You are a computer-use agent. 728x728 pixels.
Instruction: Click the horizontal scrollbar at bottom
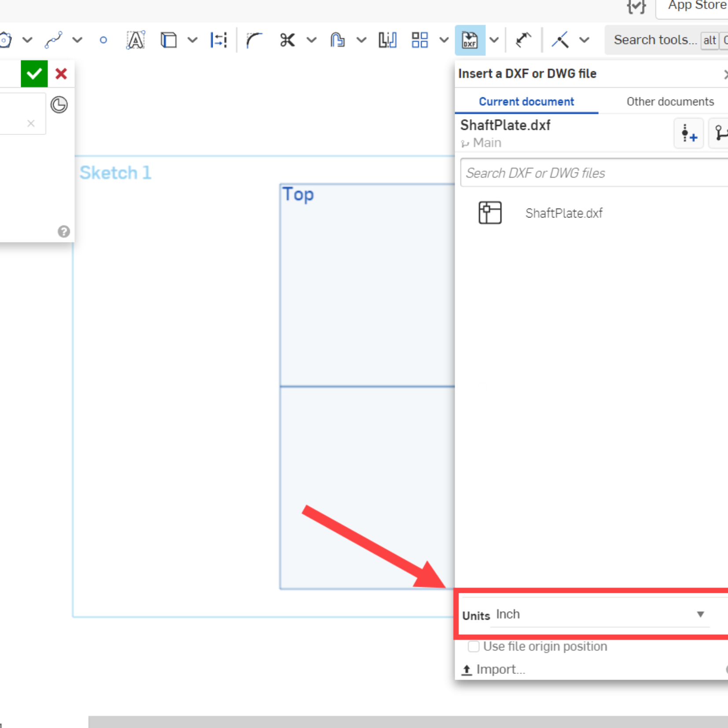coord(408,722)
